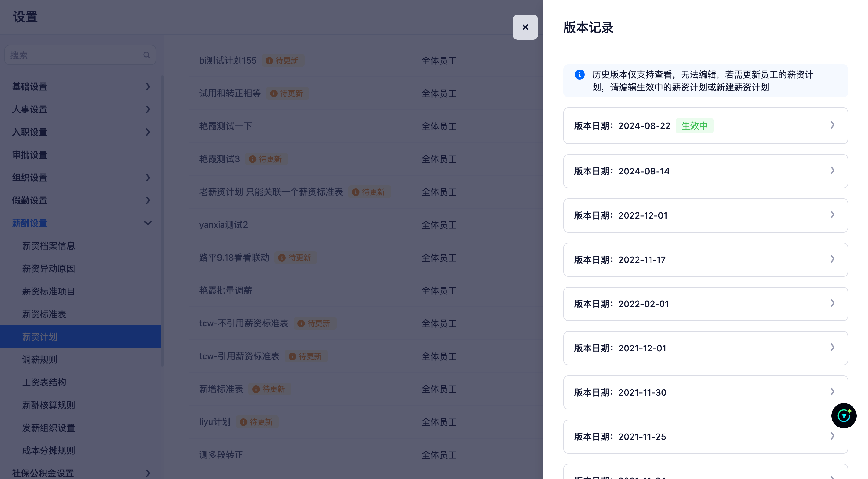Expand the 假勤设置 menu chevron
Image resolution: width=868 pixels, height=479 pixels.
[x=148, y=200]
